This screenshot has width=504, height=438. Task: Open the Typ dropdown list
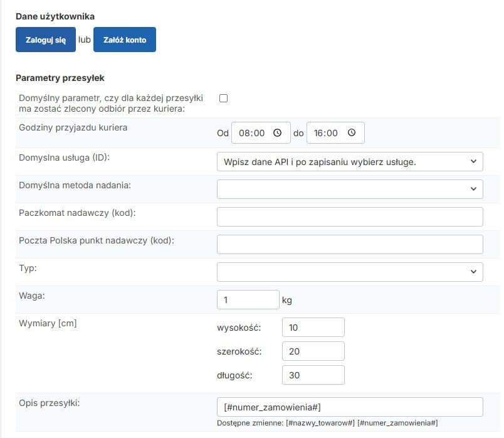(349, 272)
